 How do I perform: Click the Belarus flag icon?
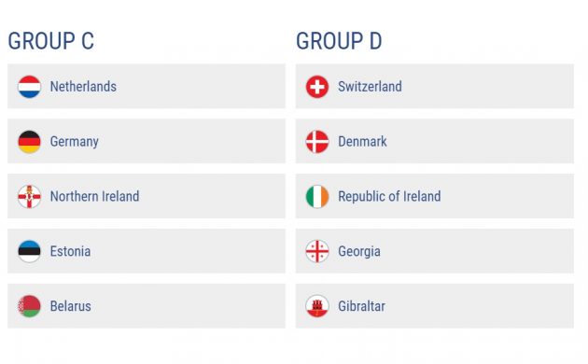point(29,306)
